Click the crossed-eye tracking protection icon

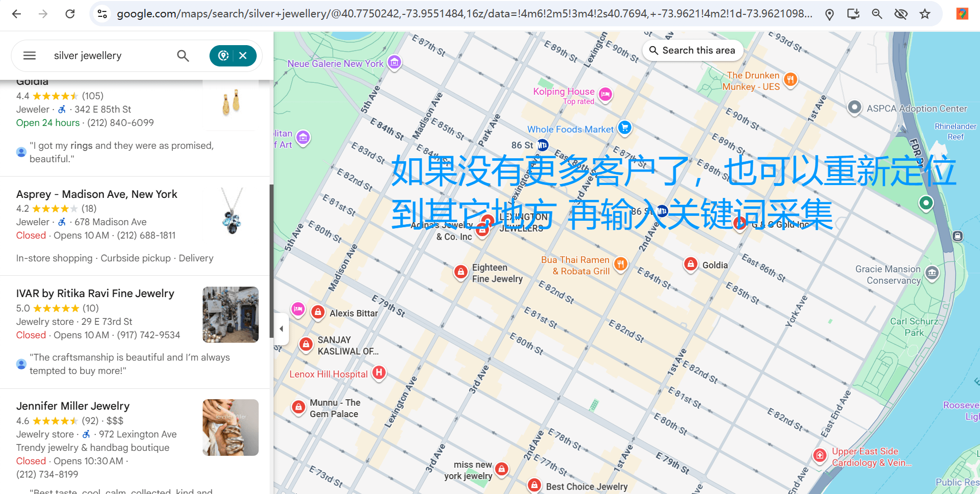[x=901, y=14]
